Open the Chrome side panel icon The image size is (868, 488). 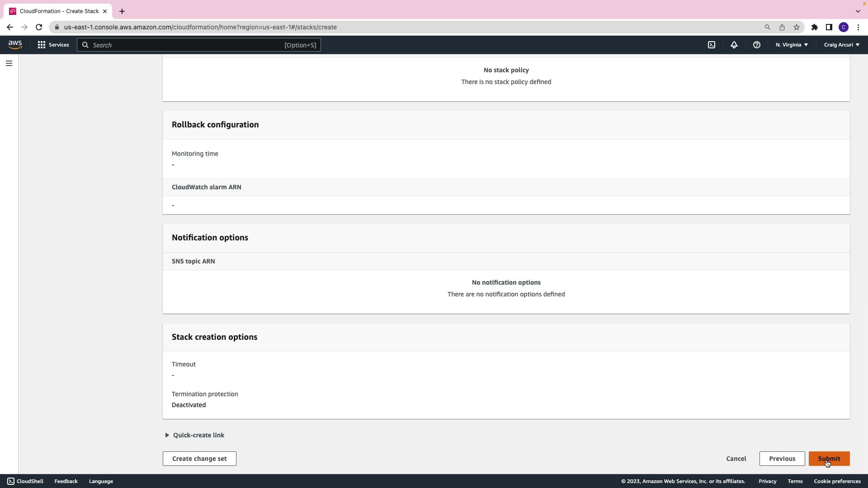click(829, 27)
